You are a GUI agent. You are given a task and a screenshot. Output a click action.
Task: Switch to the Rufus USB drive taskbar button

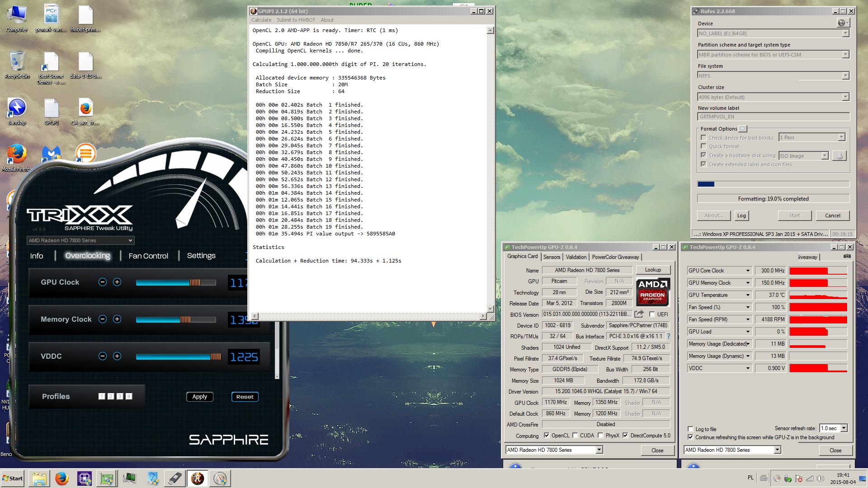[175, 479]
